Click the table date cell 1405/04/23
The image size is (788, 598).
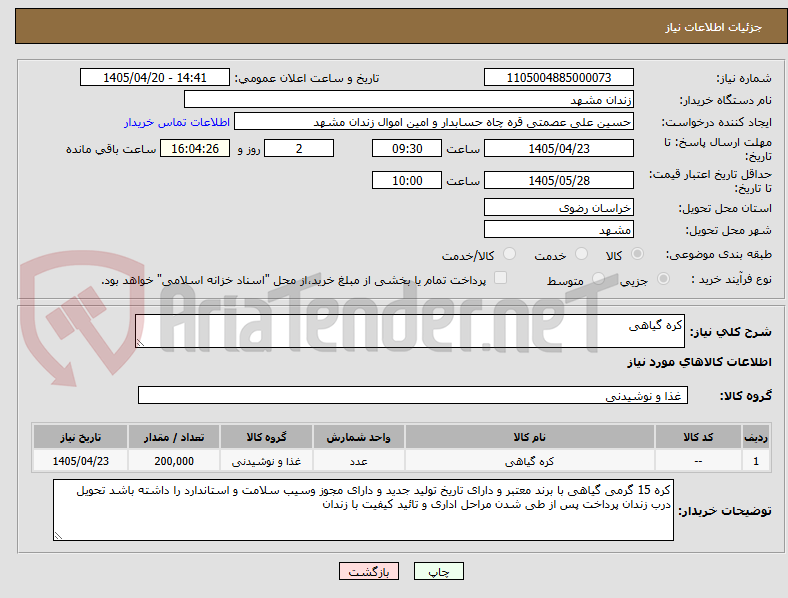click(80, 461)
